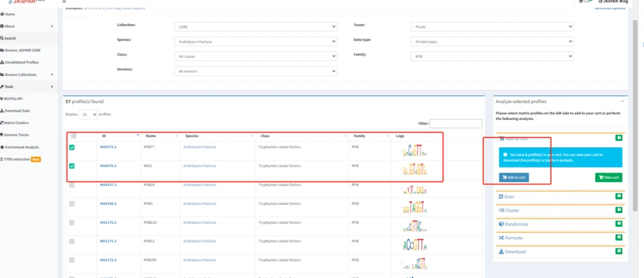
Task: Click the Permute help question-mark icon
Action: click(x=619, y=237)
